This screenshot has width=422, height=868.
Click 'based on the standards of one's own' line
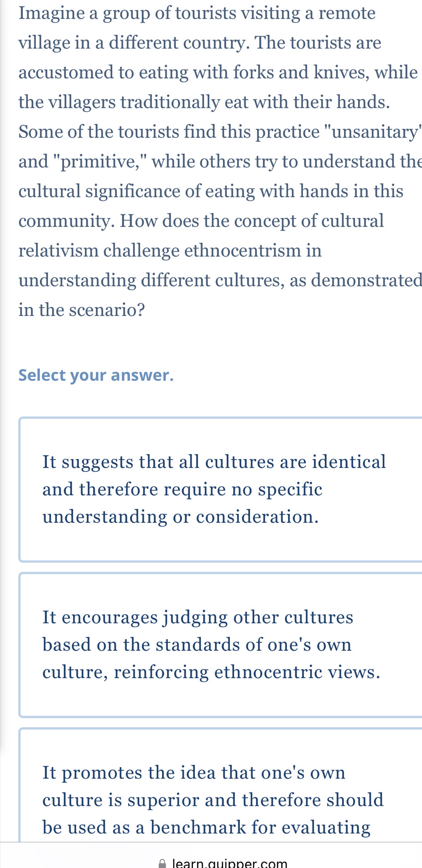click(x=197, y=645)
